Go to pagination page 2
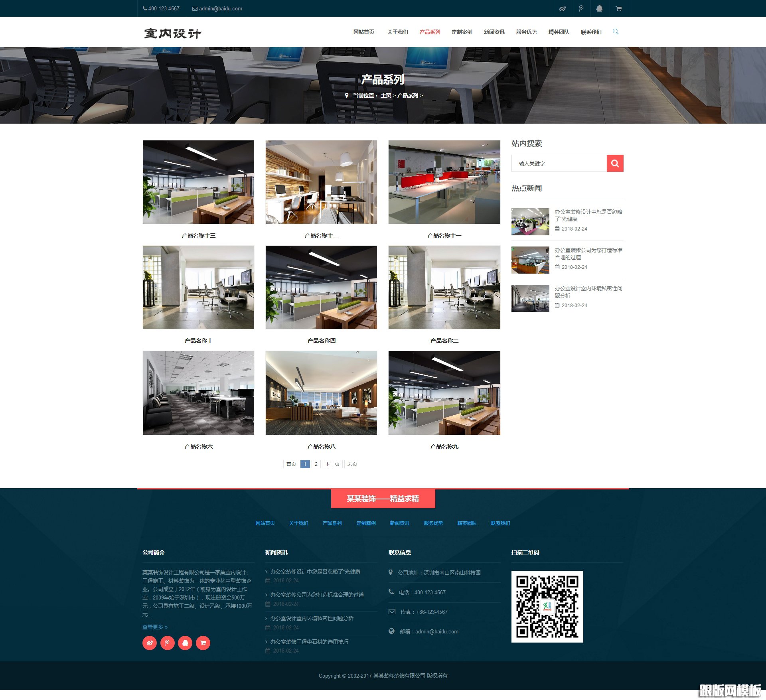 pos(316,464)
